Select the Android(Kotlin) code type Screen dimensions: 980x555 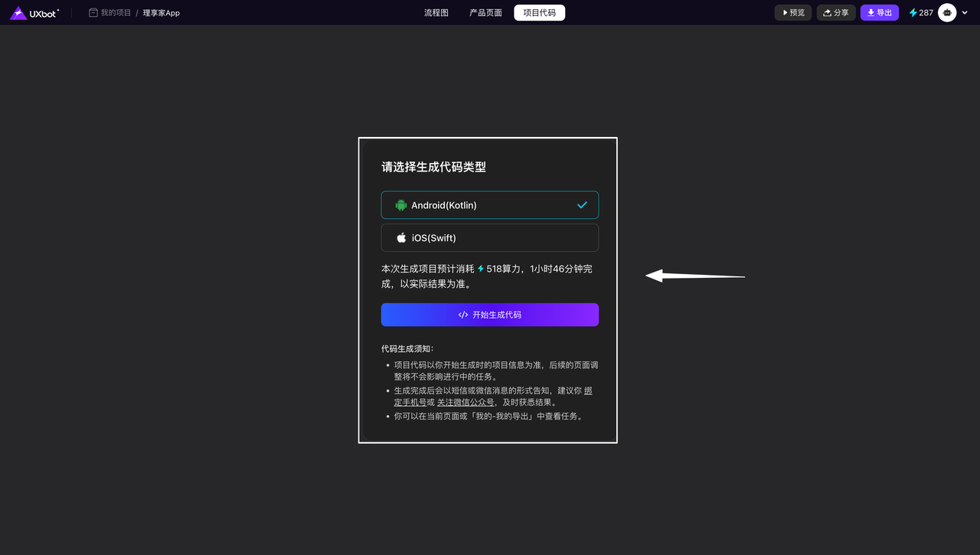490,205
